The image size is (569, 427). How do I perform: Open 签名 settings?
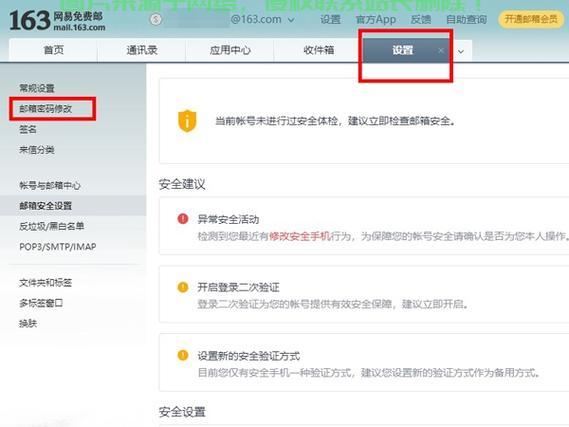coord(28,129)
